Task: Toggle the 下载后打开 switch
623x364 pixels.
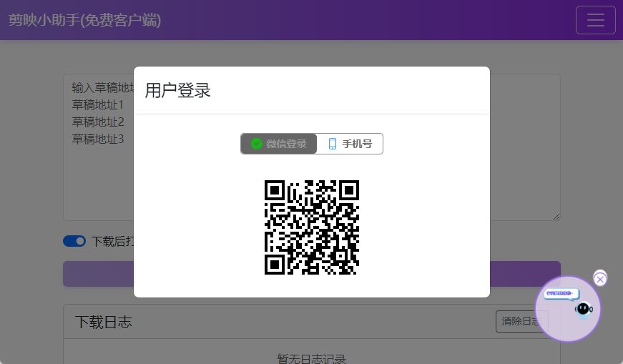Action: 74,241
